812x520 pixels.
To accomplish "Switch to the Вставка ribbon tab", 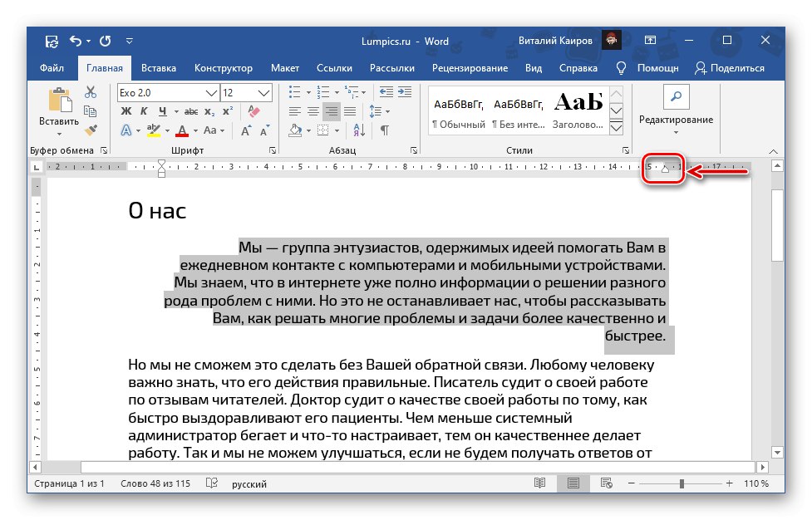I will click(158, 68).
